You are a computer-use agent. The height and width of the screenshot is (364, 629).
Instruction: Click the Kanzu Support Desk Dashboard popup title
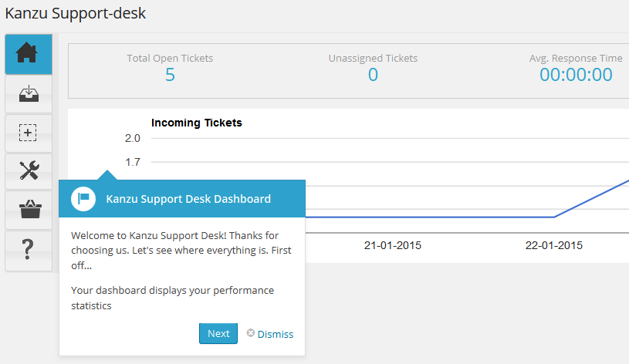[x=188, y=199]
